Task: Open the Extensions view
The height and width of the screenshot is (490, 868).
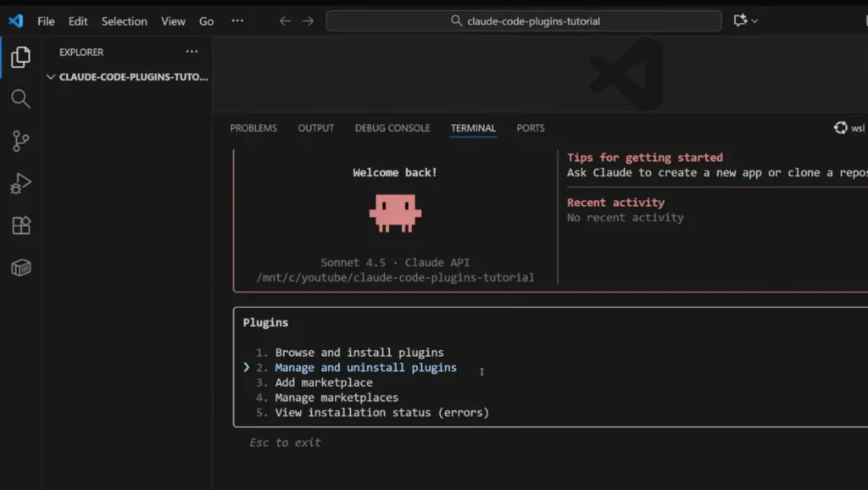Action: [x=20, y=225]
